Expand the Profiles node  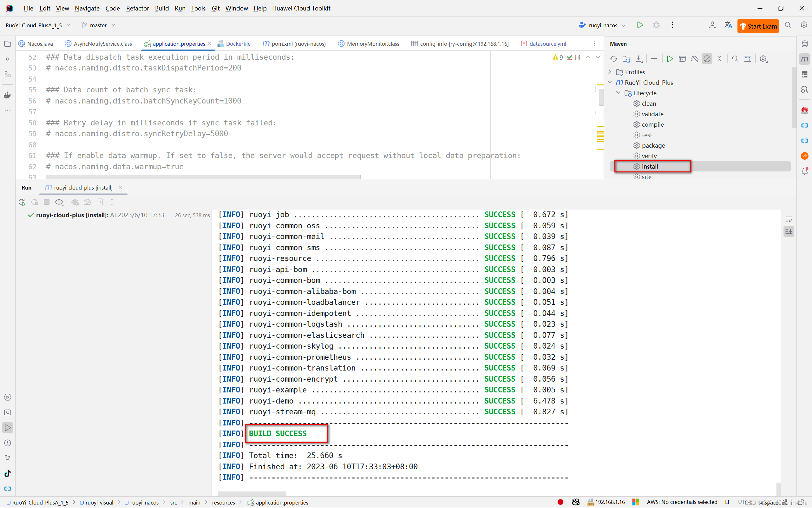click(610, 72)
